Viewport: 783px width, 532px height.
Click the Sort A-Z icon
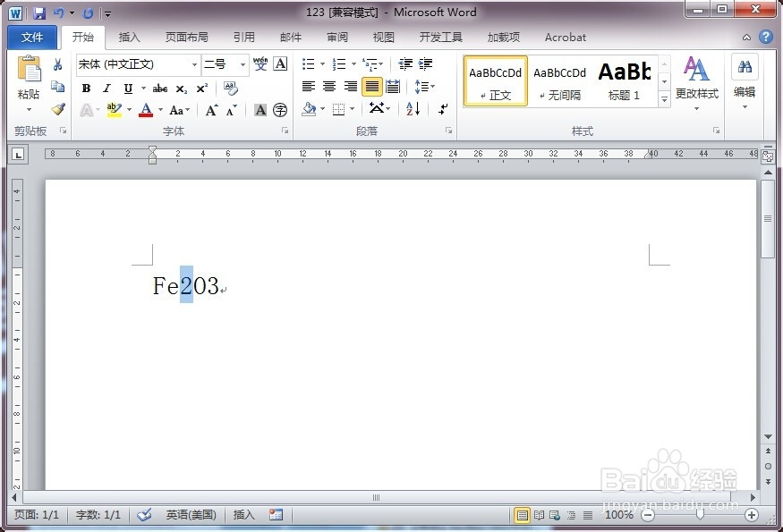pos(413,108)
